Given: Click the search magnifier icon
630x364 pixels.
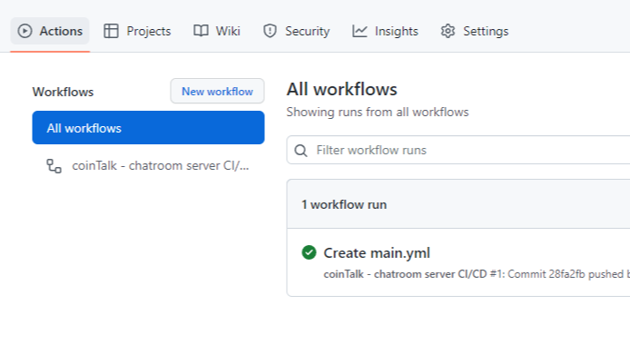Looking at the screenshot, I should [301, 151].
